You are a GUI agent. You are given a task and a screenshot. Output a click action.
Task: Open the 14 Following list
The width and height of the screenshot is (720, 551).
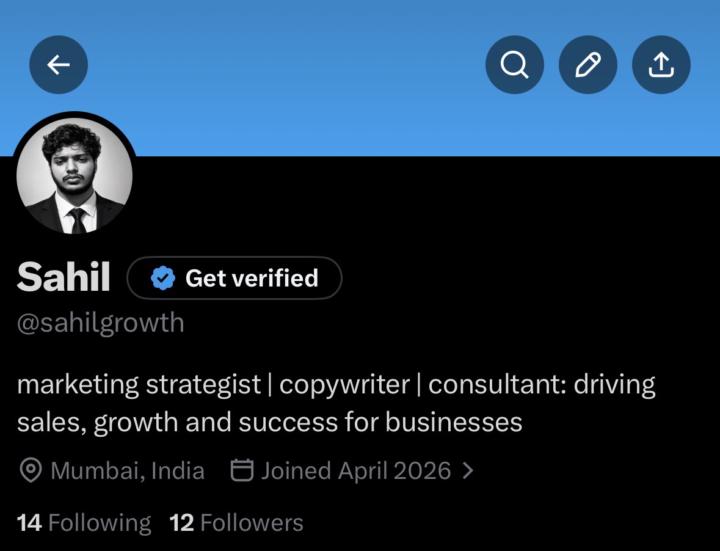[x=84, y=523]
